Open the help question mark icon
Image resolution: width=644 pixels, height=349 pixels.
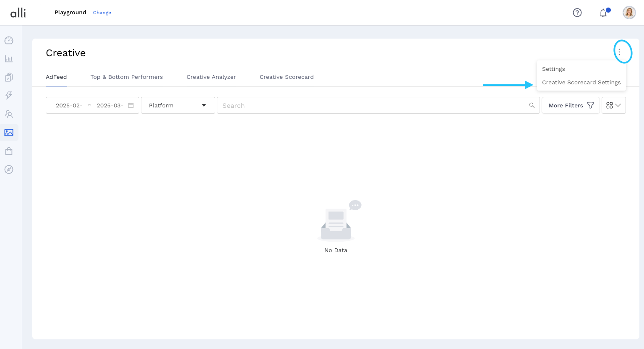click(577, 13)
